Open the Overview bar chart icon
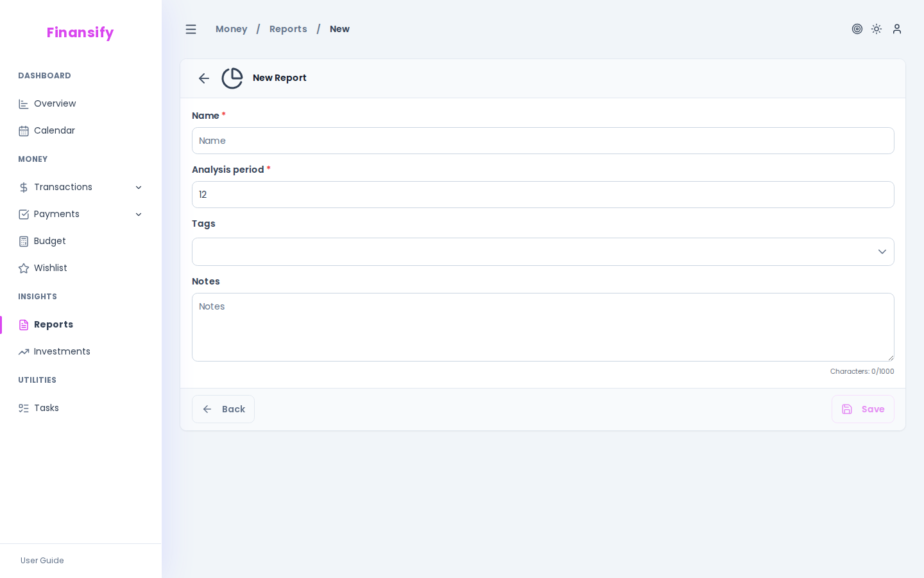The image size is (924, 578). (x=24, y=104)
